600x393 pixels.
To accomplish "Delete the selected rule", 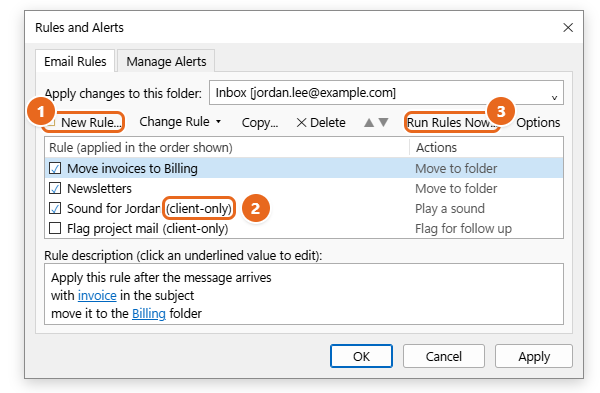I will 321,122.
